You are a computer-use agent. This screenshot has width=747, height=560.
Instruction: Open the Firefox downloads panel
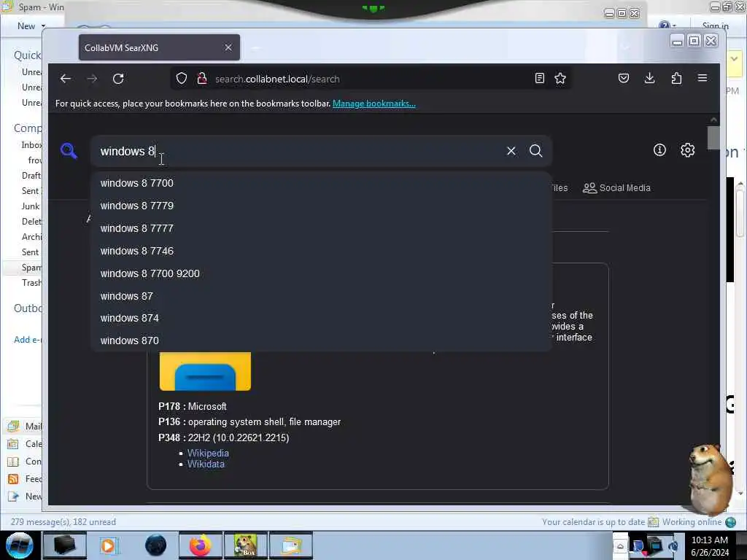pos(649,79)
